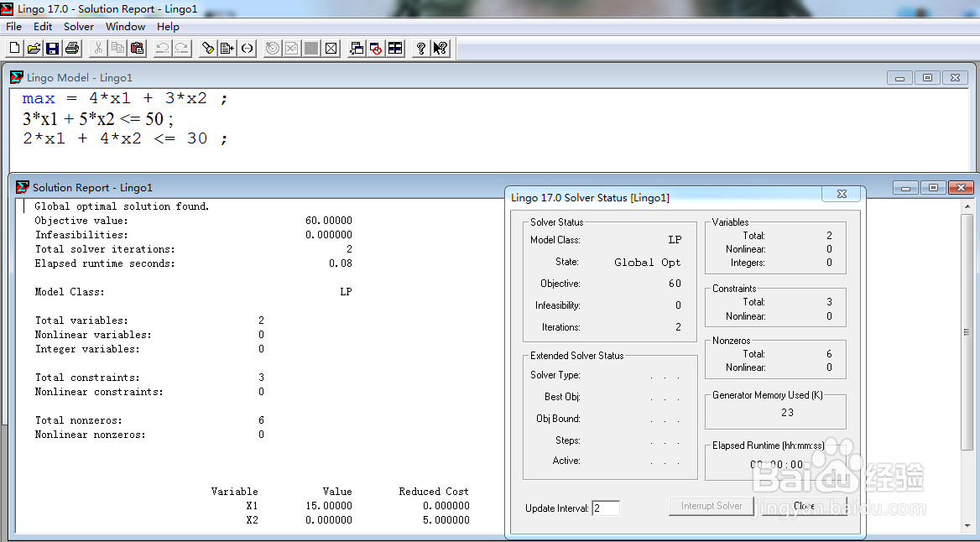This screenshot has height=542, width=980.
Task: Click 'Global optimal solution found.' text
Action: click(x=122, y=206)
